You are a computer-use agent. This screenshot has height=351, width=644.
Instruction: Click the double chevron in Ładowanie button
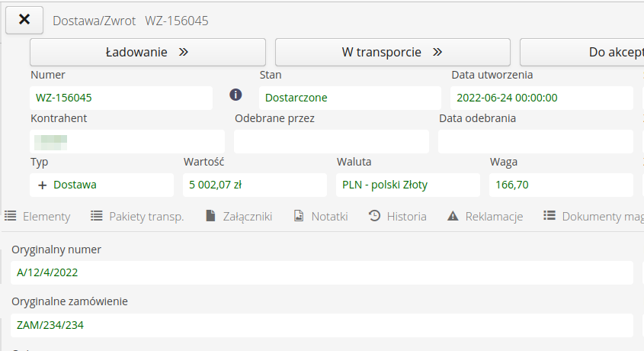pos(184,52)
